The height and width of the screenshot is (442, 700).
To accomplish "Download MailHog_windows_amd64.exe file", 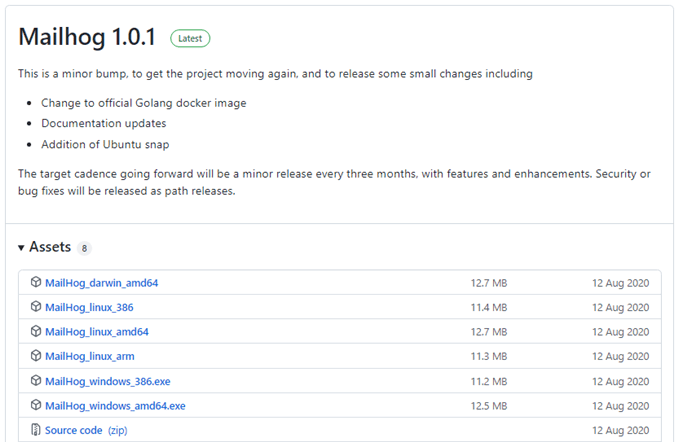I will (x=115, y=406).
